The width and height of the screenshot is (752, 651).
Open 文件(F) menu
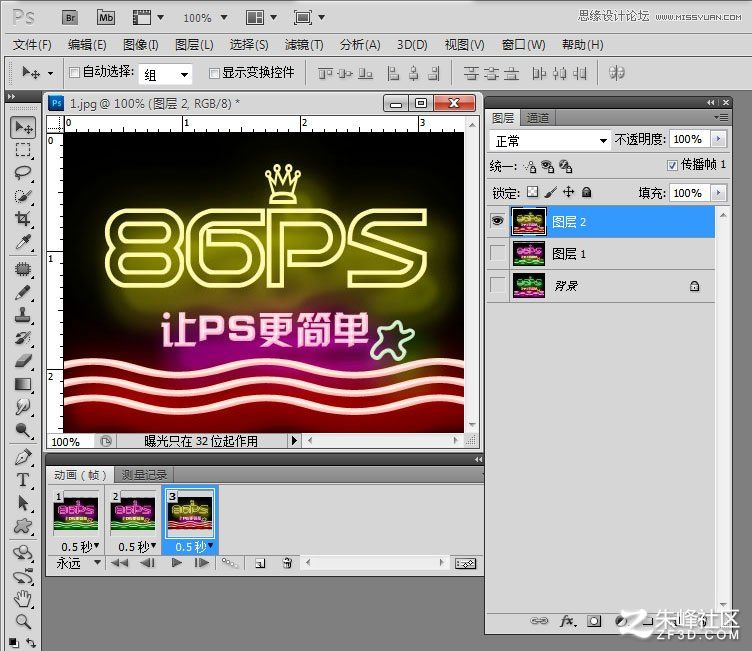coord(32,45)
